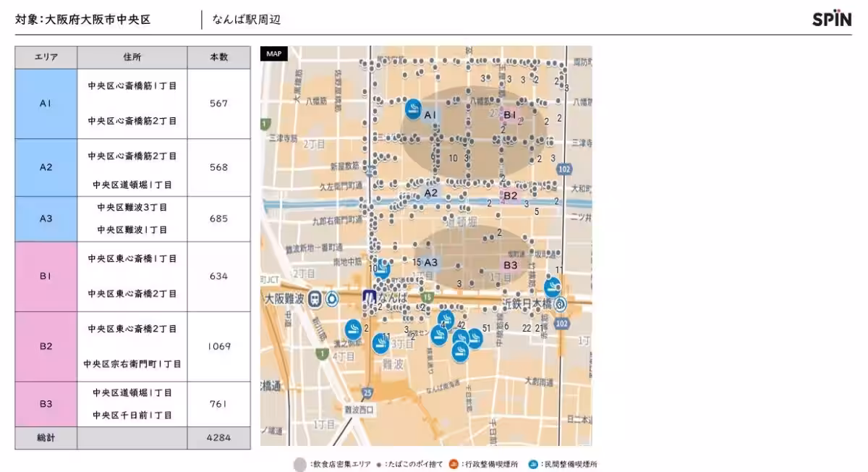Image resolution: width=868 pixels, height=472 pixels.
Task: Click the green route 1 shield near 4丁目
Action: (323, 354)
